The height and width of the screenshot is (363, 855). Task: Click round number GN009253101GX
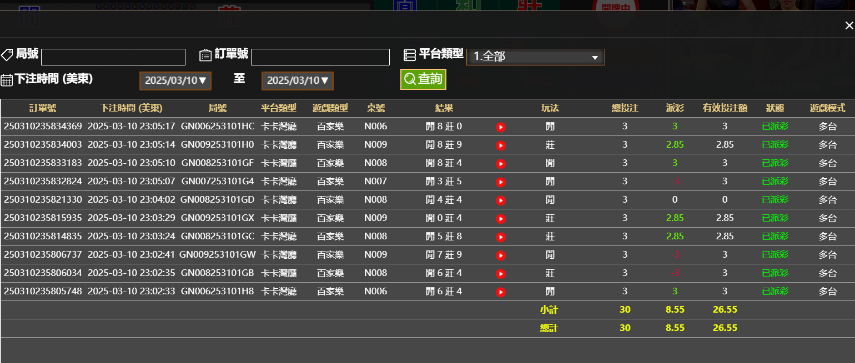(218, 218)
